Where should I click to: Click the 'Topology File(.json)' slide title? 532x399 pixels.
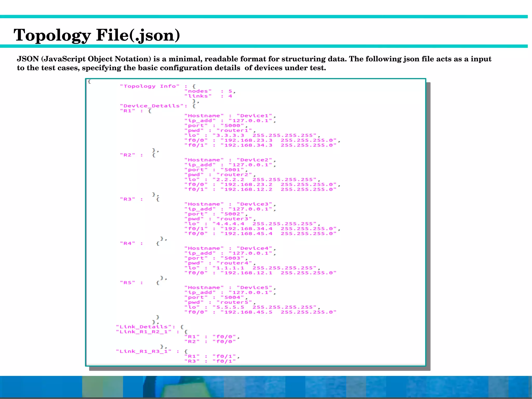pos(97,35)
